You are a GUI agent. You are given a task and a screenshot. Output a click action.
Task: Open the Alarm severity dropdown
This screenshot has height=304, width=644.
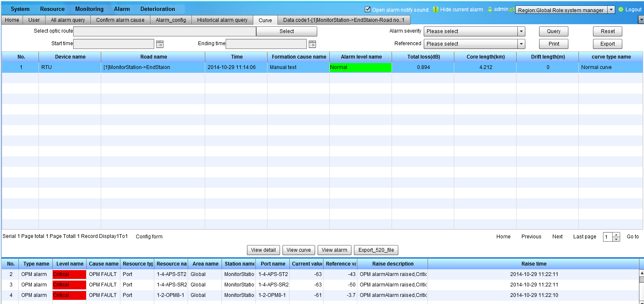point(521,31)
